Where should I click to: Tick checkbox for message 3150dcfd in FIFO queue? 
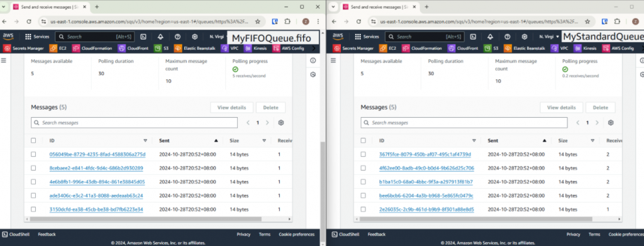point(33,210)
